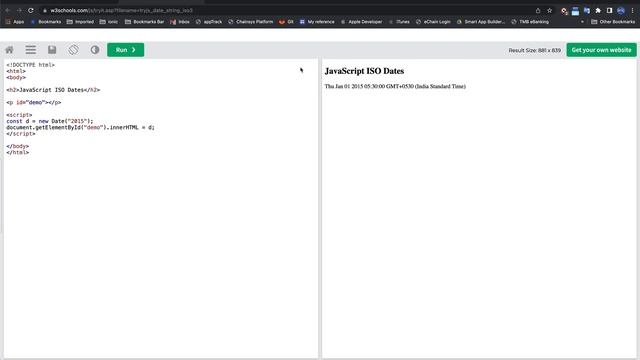Click the green Run button
Viewport: 640px width, 360px height.
pyautogui.click(x=126, y=50)
